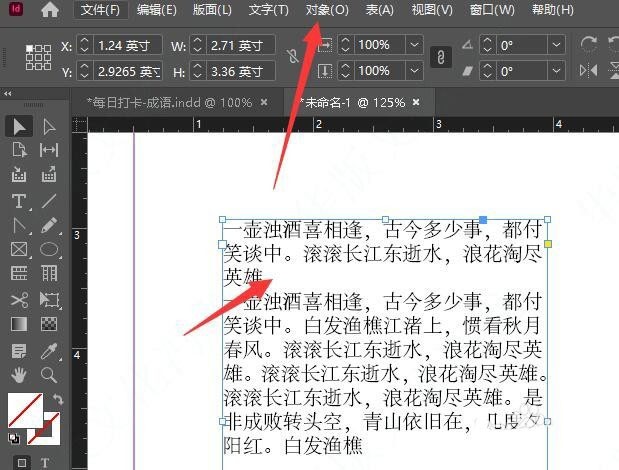
Task: Select the Hand tool
Action: coord(18,374)
